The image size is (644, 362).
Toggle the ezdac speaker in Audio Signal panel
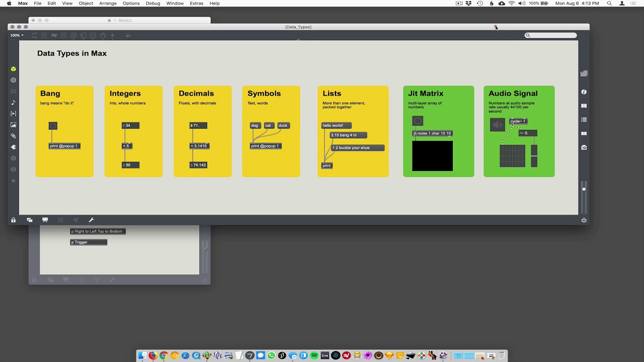tap(497, 125)
